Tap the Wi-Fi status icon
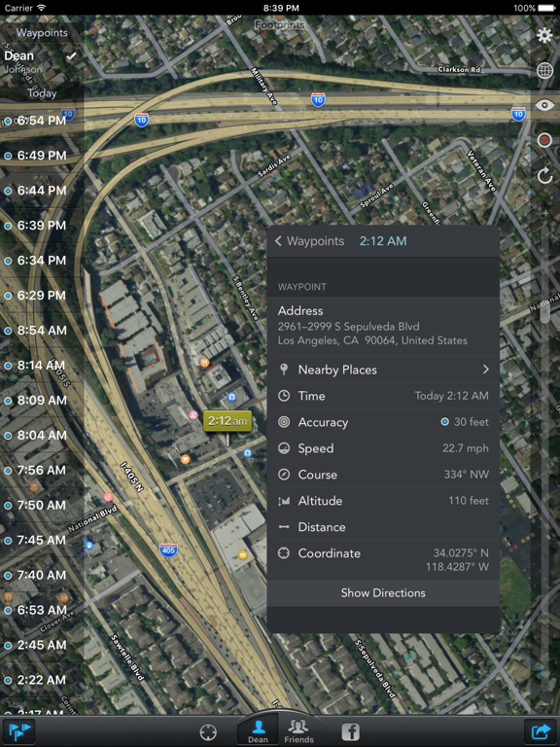The height and width of the screenshot is (747, 560). pyautogui.click(x=42, y=8)
